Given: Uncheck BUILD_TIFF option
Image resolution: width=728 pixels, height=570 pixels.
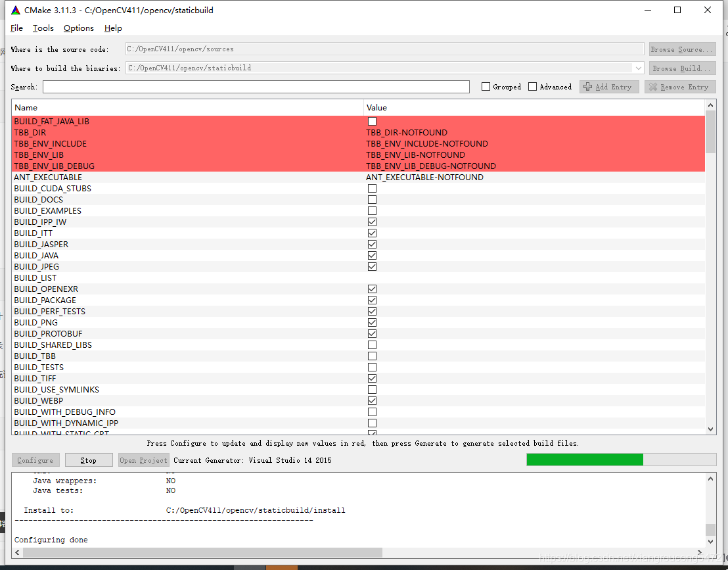Looking at the screenshot, I should pyautogui.click(x=372, y=379).
